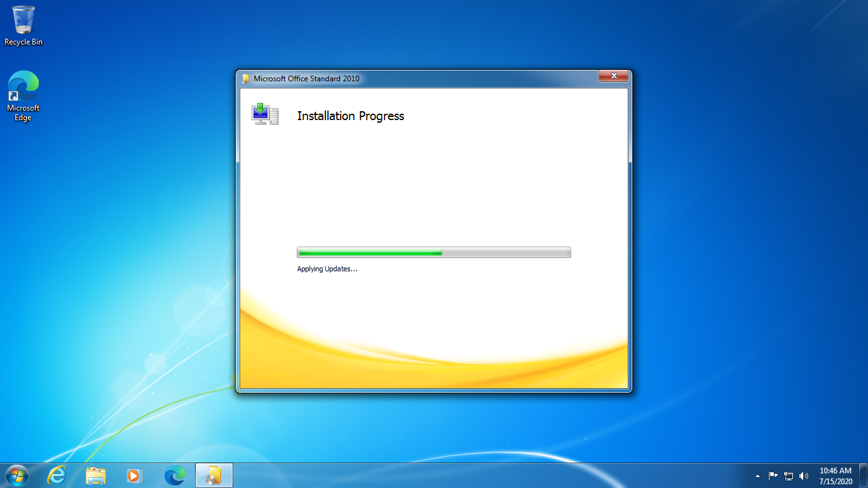This screenshot has height=488, width=868.
Task: Open the Recycle Bin desktop icon
Action: click(x=24, y=25)
